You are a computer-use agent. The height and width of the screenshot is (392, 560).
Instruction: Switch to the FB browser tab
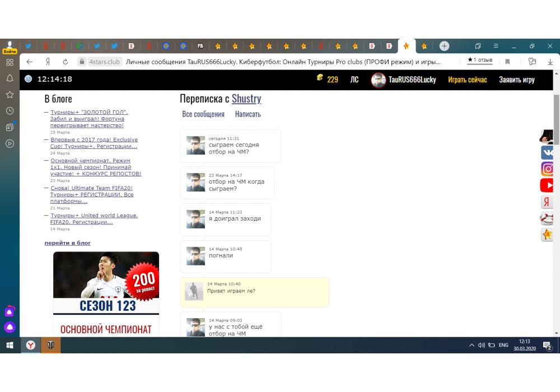coord(200,46)
